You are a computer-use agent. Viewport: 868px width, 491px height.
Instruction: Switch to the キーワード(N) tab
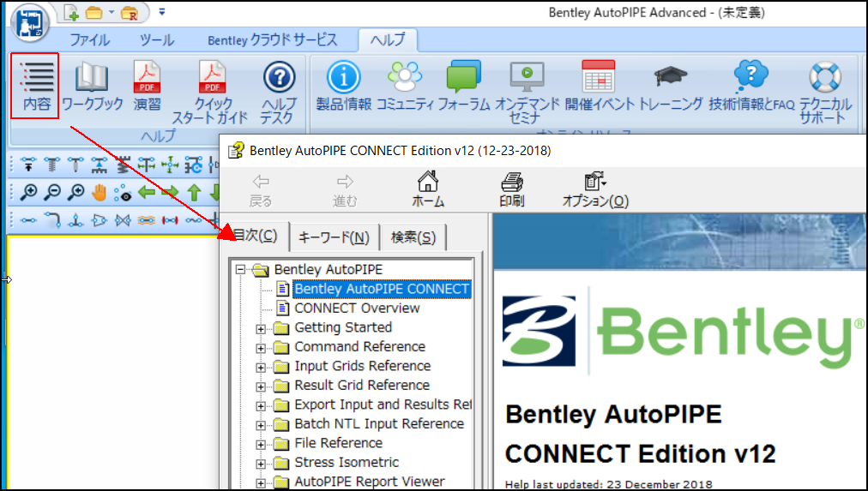334,237
